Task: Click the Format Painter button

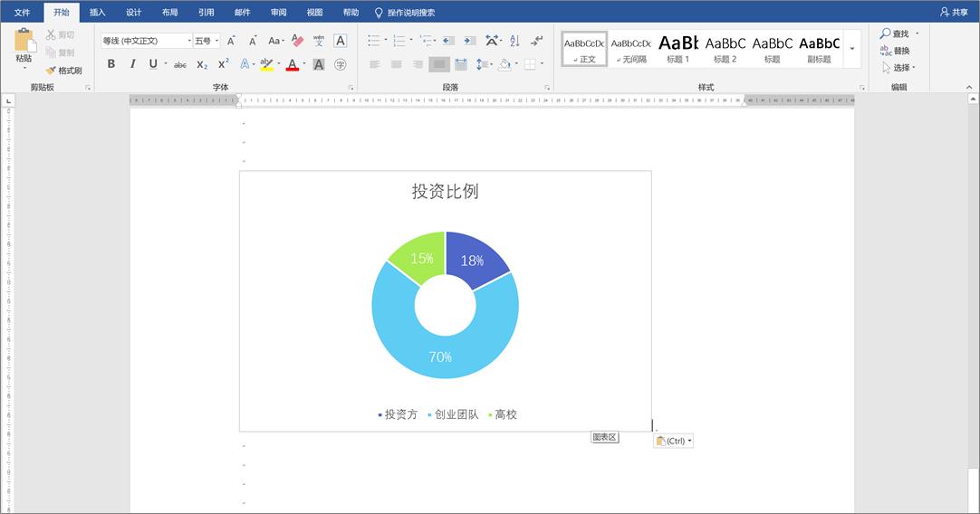Action: tap(63, 71)
